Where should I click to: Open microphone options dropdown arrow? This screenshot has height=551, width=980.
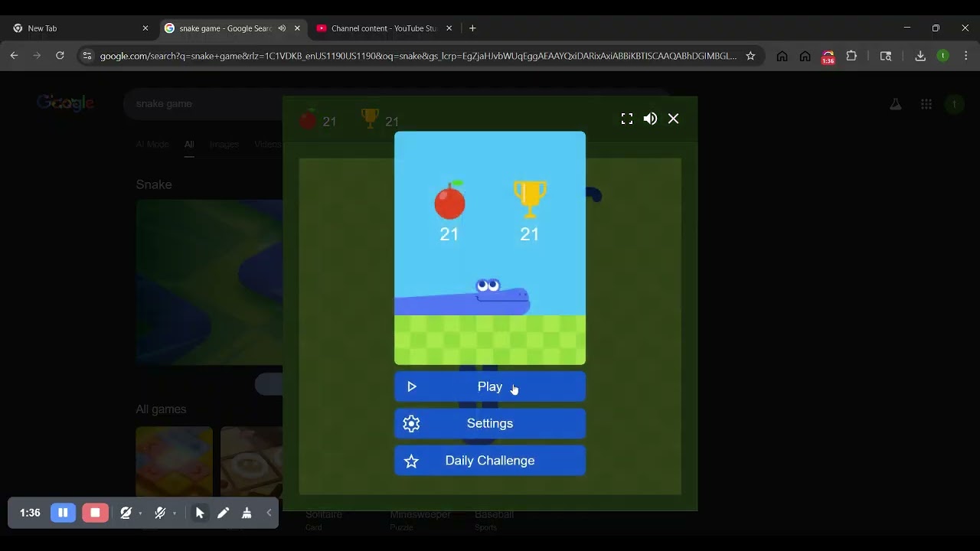tap(175, 514)
